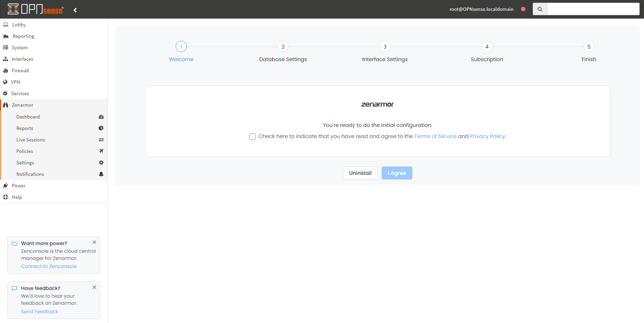The height and width of the screenshot is (323, 644).
Task: Click the Notifications bell icon
Action: point(101,174)
